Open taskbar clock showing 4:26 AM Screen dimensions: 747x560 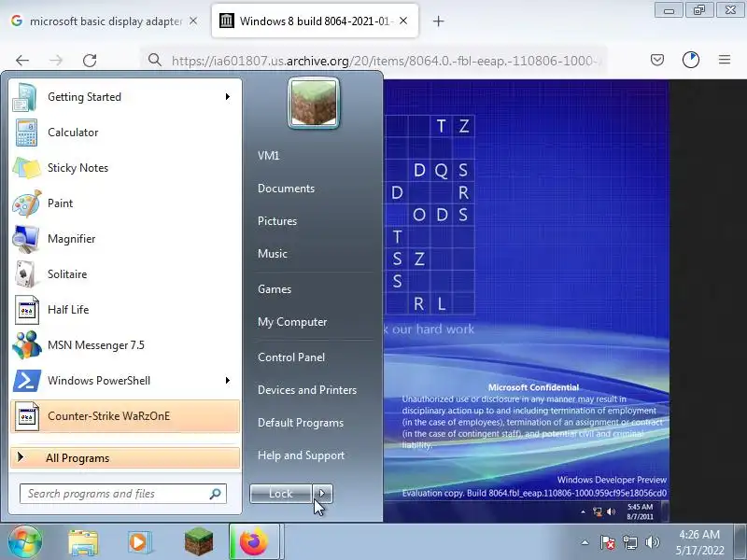pos(699,542)
